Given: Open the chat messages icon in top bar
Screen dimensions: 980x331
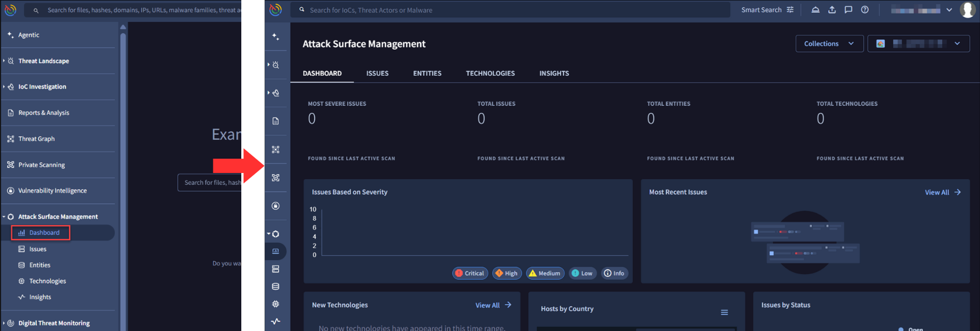Looking at the screenshot, I should (848, 10).
